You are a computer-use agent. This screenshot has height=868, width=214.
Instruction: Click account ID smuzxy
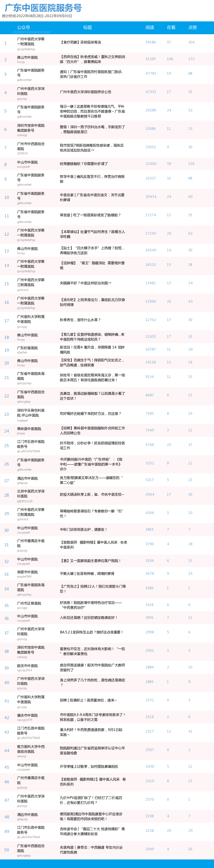[22, 756]
